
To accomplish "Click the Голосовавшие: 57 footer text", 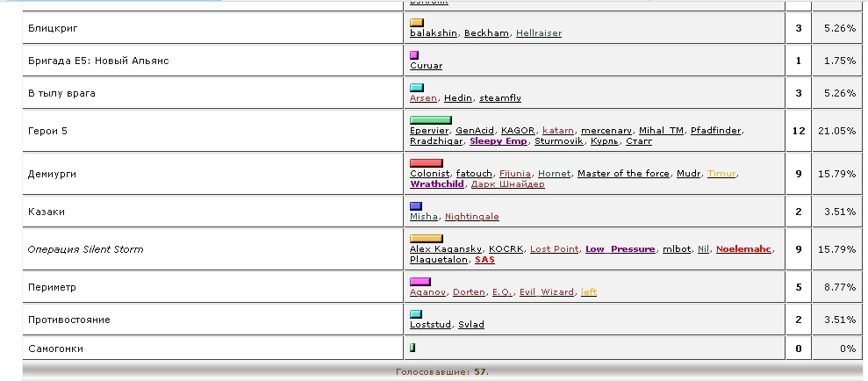I will [x=442, y=372].
